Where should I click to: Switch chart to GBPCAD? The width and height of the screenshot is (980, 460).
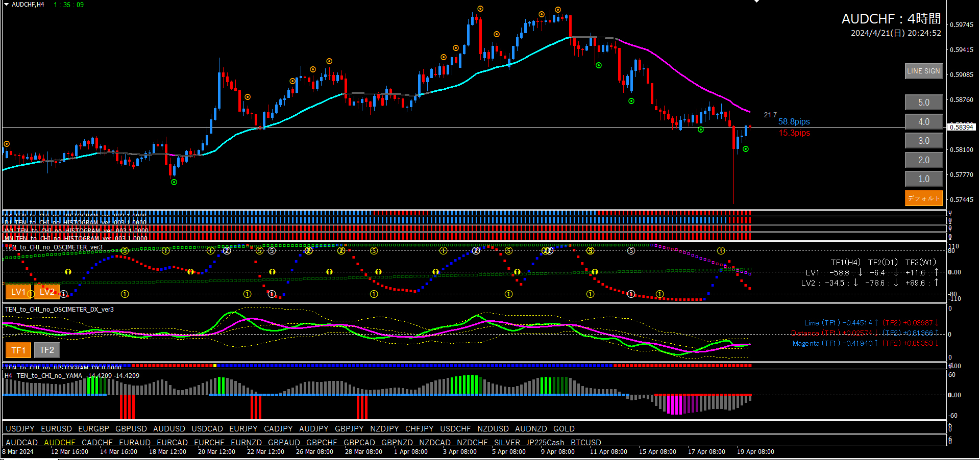359,443
